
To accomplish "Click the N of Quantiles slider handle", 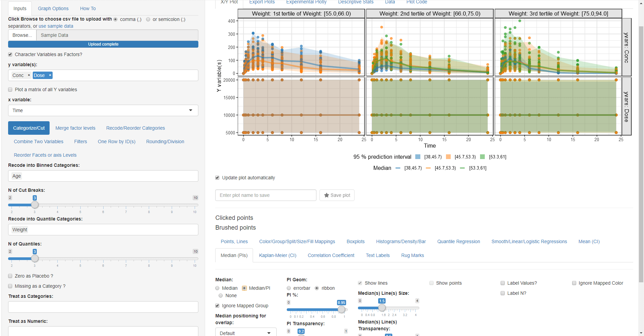I will [x=35, y=258].
